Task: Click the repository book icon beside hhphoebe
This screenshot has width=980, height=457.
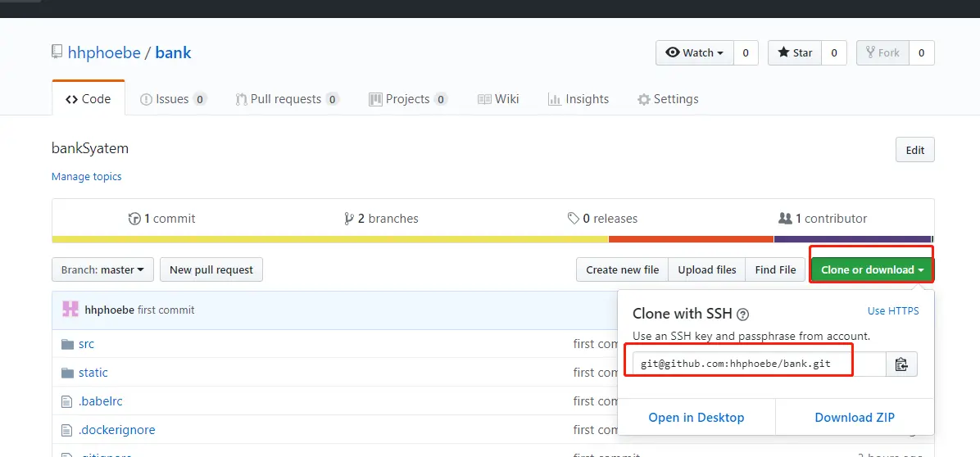Action: click(57, 52)
